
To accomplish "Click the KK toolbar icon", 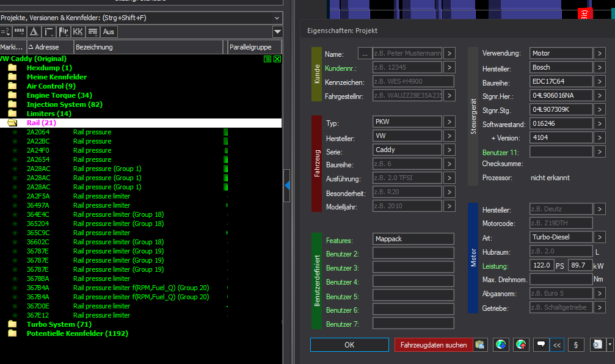I will 78,32.
